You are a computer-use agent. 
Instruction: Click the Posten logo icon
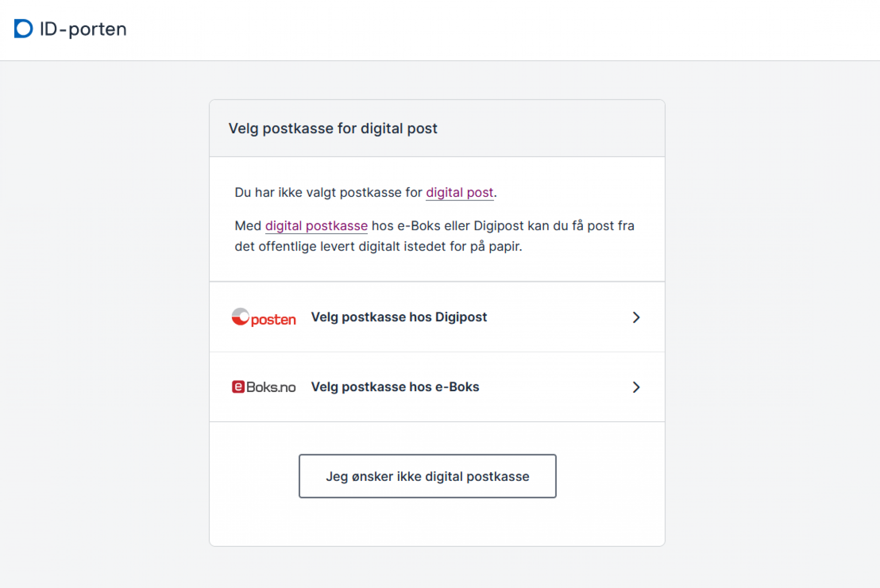pyautogui.click(x=264, y=317)
